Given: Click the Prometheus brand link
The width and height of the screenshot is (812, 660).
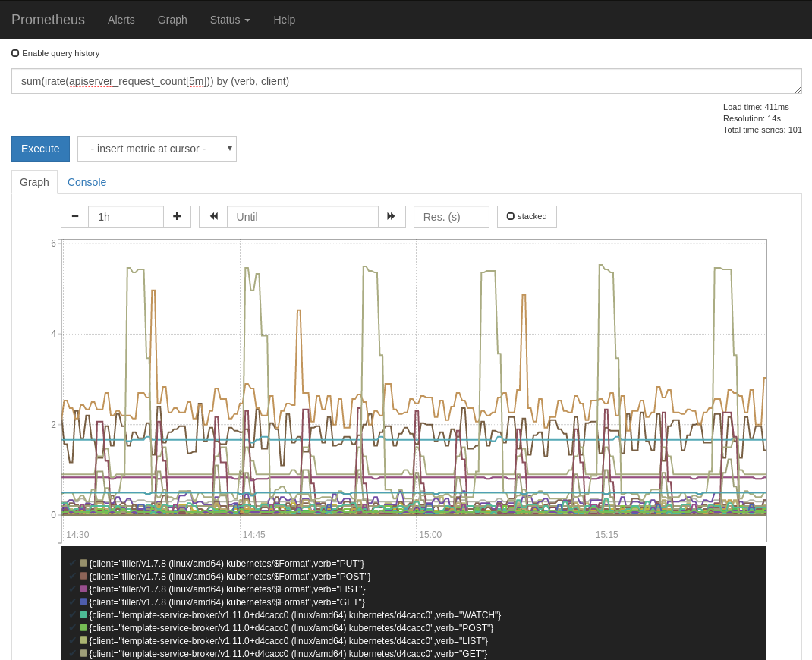Looking at the screenshot, I should [x=48, y=20].
